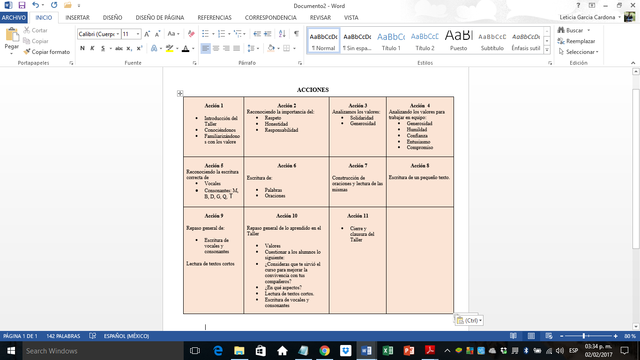The height and width of the screenshot is (360, 640).
Task: Toggle superscript formatting
Action: coord(139,48)
